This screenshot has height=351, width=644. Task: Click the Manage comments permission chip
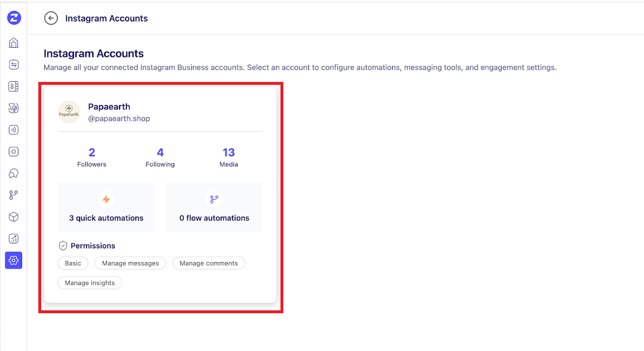(208, 263)
